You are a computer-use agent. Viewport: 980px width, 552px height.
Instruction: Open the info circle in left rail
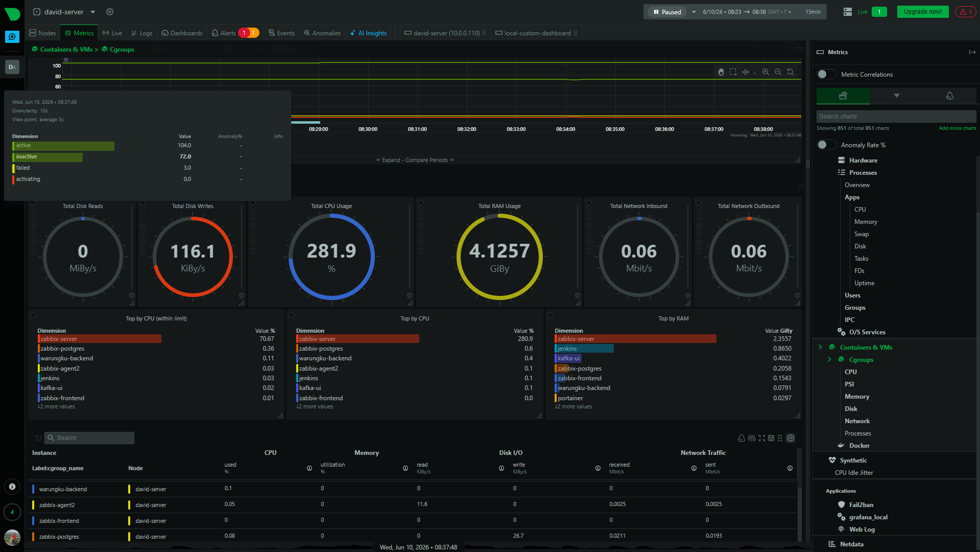point(12,487)
